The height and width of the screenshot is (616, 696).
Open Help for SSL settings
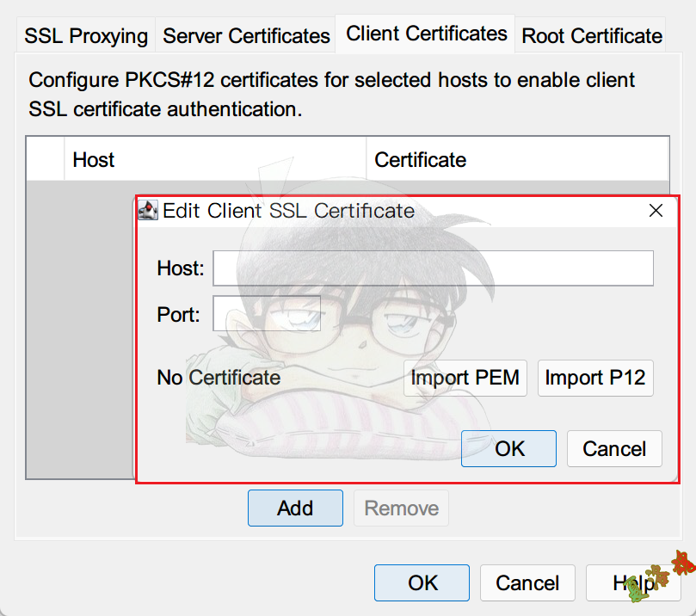pyautogui.click(x=627, y=582)
